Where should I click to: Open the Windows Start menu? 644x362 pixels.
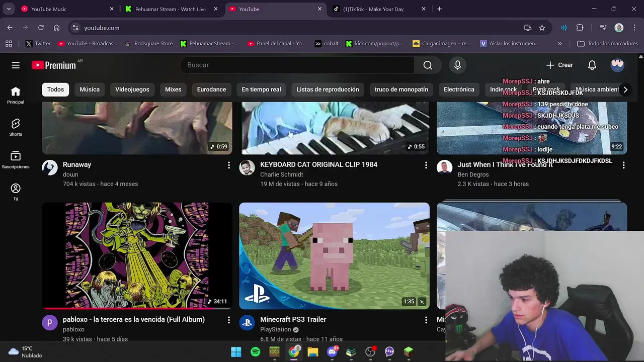(x=236, y=352)
